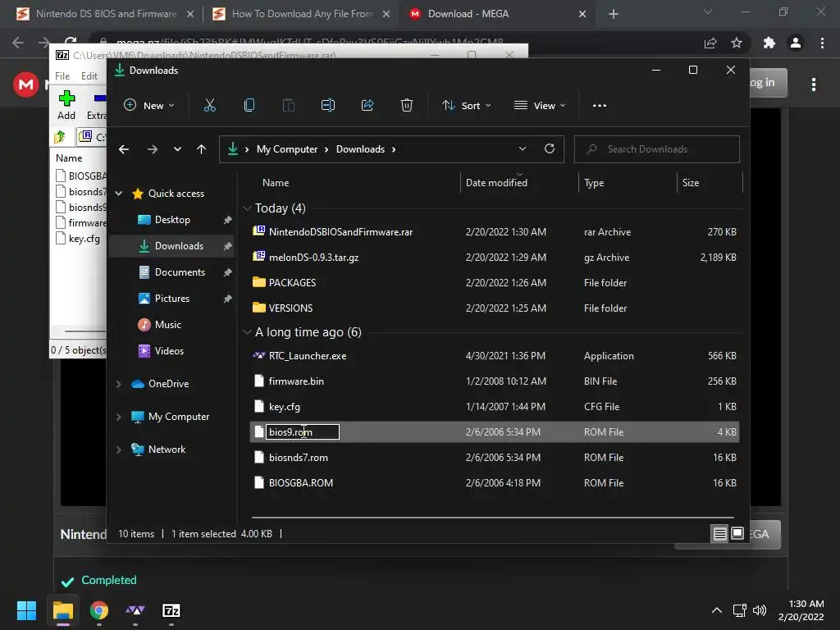The image size is (840, 630).
Task: Click the Windows Start button
Action: pyautogui.click(x=26, y=610)
